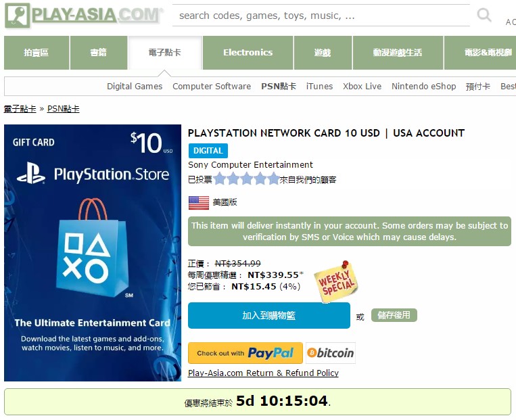
Task: Open the 拍賣區 tab
Action: [37, 53]
